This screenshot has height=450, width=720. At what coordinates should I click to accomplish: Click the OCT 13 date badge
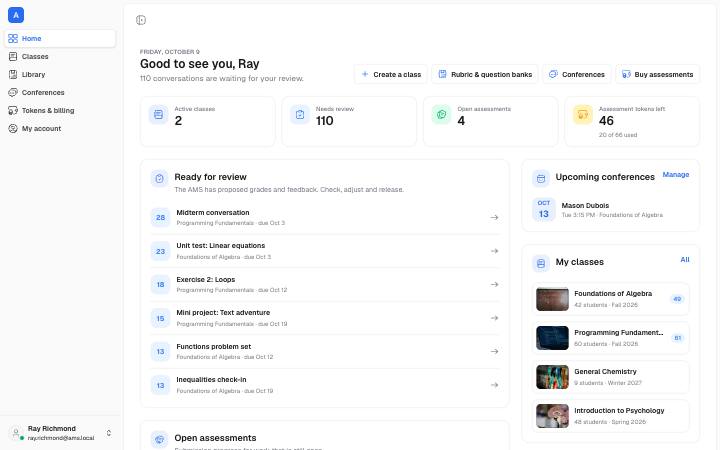(x=544, y=209)
